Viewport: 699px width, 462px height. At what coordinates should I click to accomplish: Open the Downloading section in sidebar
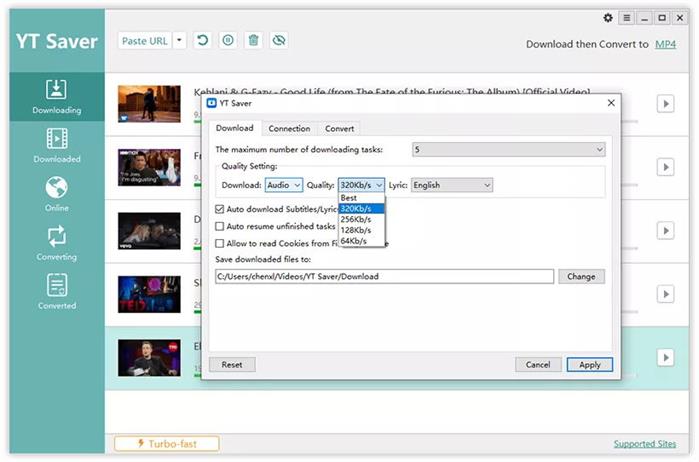[x=57, y=96]
